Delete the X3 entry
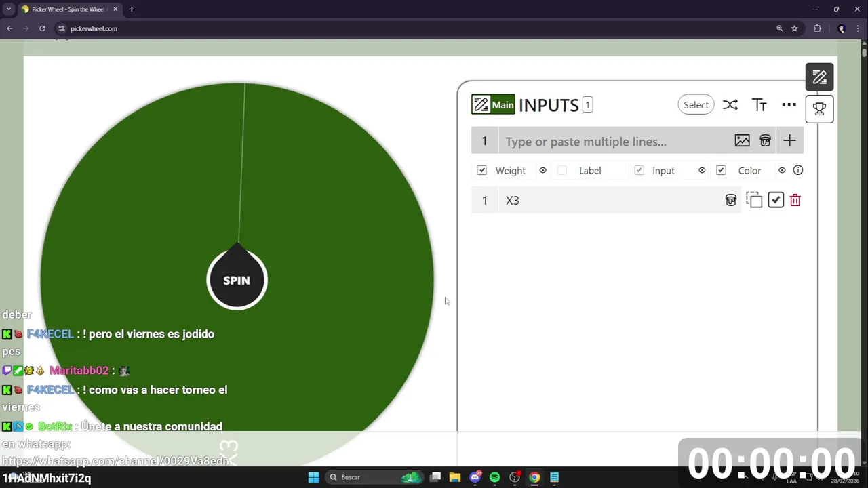The width and height of the screenshot is (868, 488). pos(795,200)
